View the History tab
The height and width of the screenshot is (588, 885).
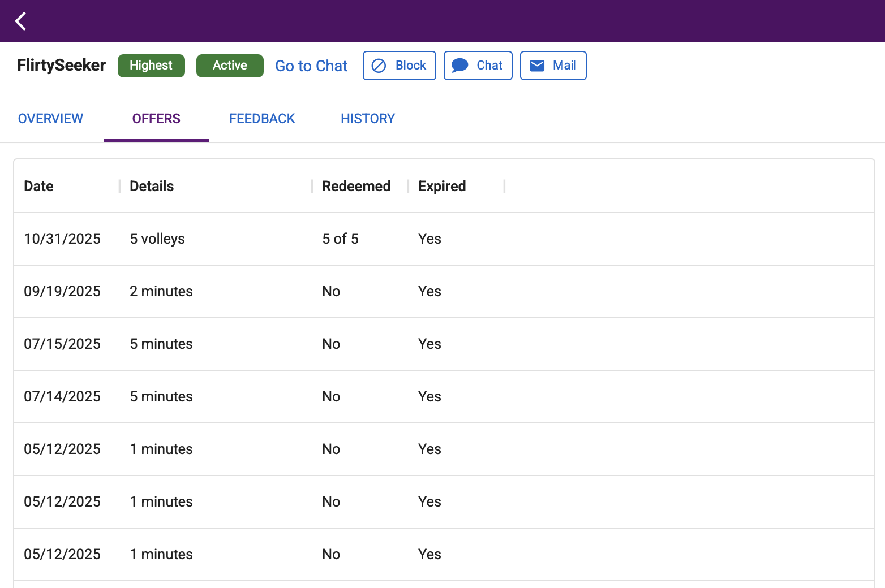point(368,119)
